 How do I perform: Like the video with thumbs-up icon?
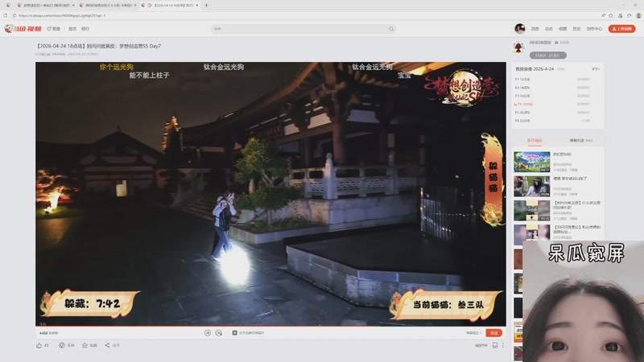tap(39, 345)
